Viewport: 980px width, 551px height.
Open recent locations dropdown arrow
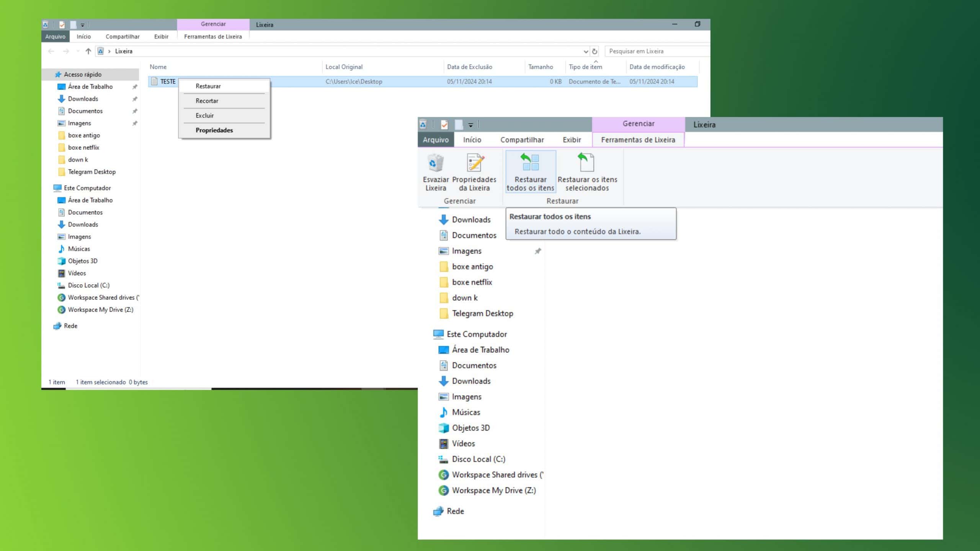[78, 51]
